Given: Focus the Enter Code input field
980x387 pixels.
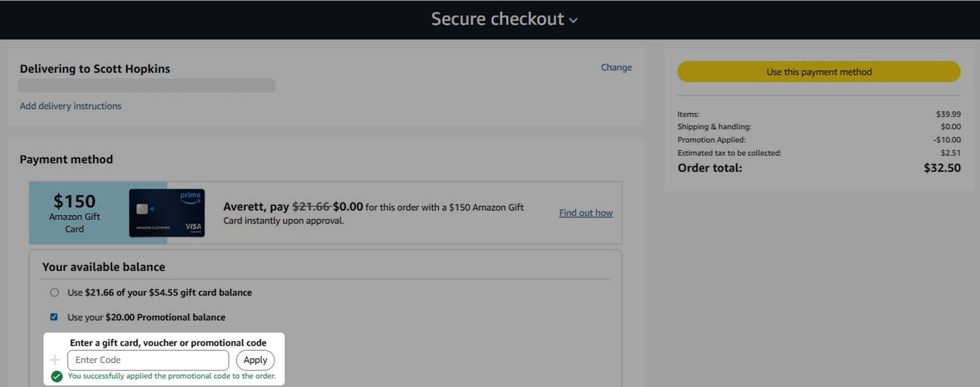Looking at the screenshot, I should 148,360.
